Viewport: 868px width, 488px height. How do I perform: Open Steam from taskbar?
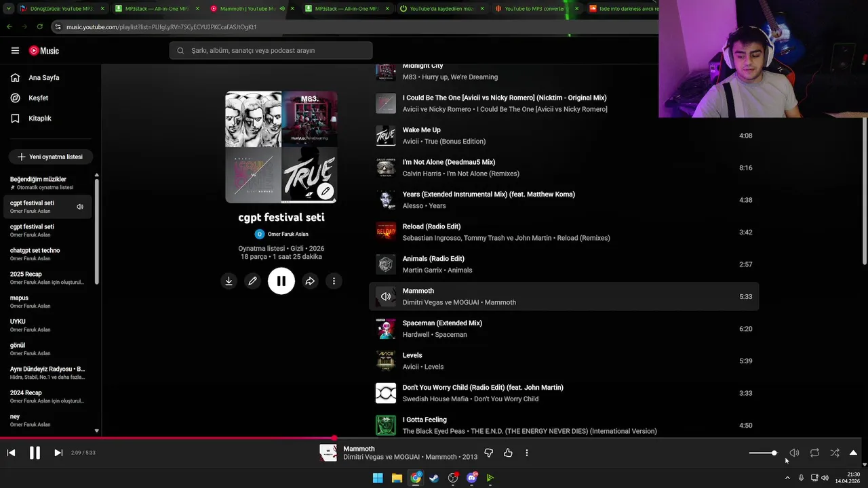point(434,478)
